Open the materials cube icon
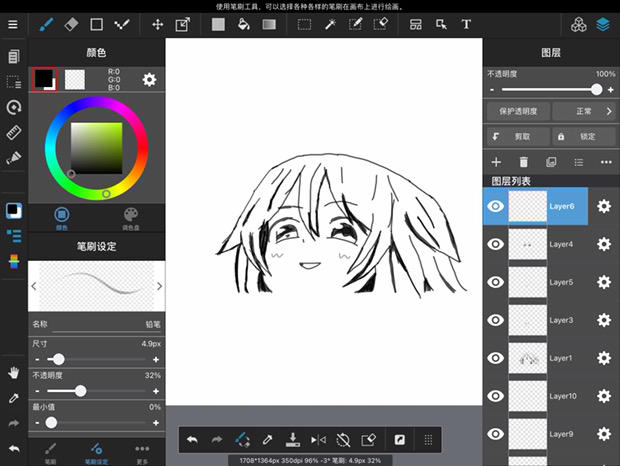The height and width of the screenshot is (466, 620). tap(578, 25)
